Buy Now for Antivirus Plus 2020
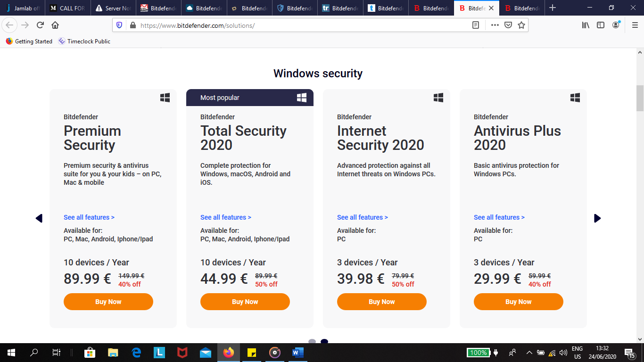 click(519, 302)
